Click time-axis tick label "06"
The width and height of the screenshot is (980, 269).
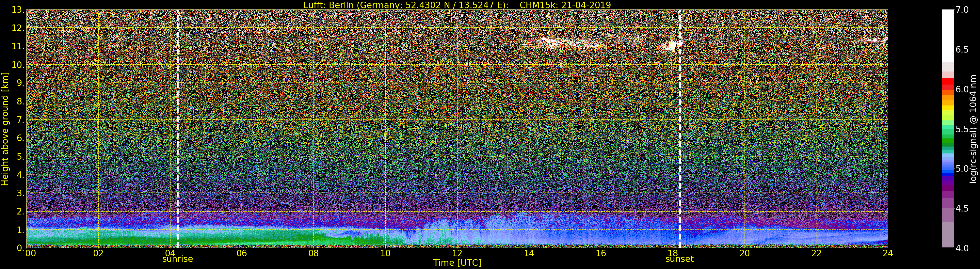point(242,253)
